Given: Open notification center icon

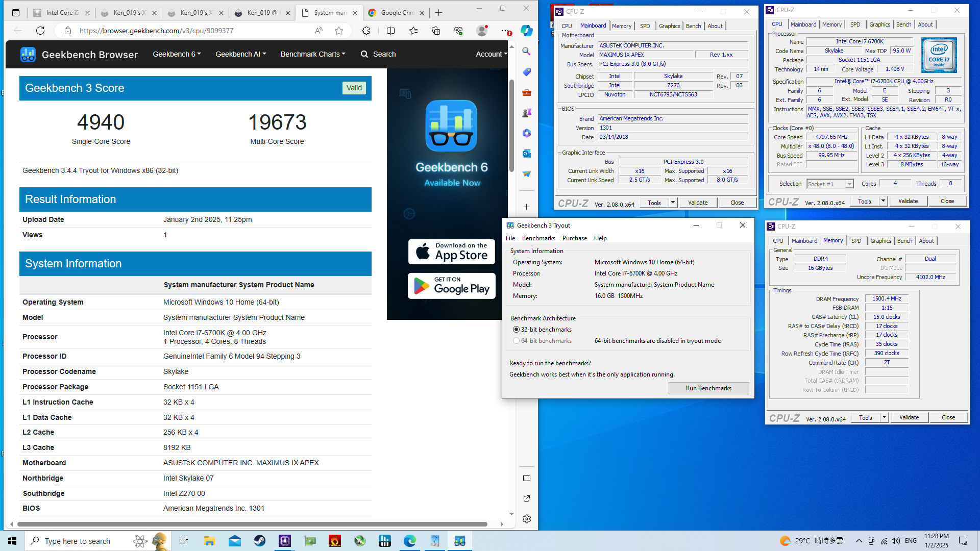Looking at the screenshot, I should click(x=963, y=541).
